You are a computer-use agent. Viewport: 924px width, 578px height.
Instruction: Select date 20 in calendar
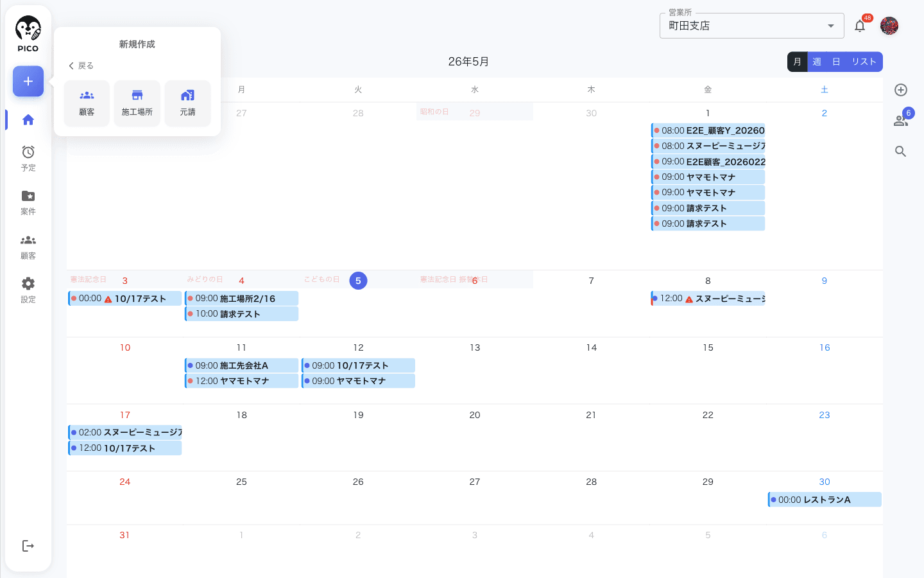point(475,415)
